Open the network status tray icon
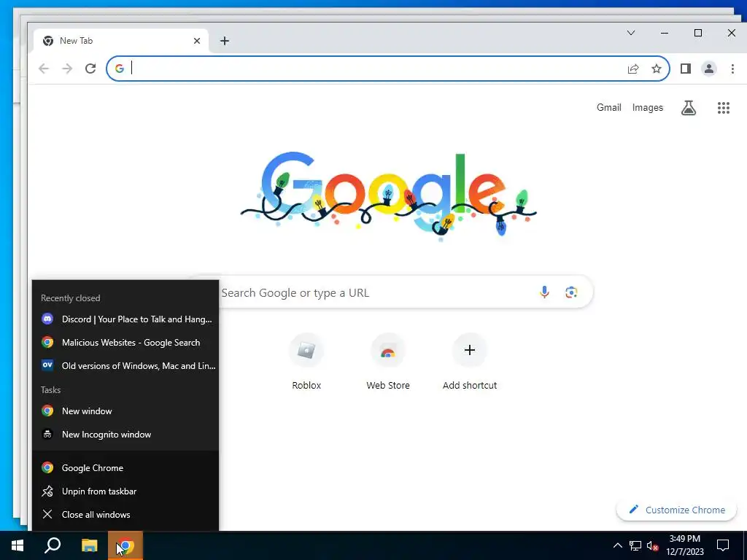747x560 pixels. (x=635, y=545)
